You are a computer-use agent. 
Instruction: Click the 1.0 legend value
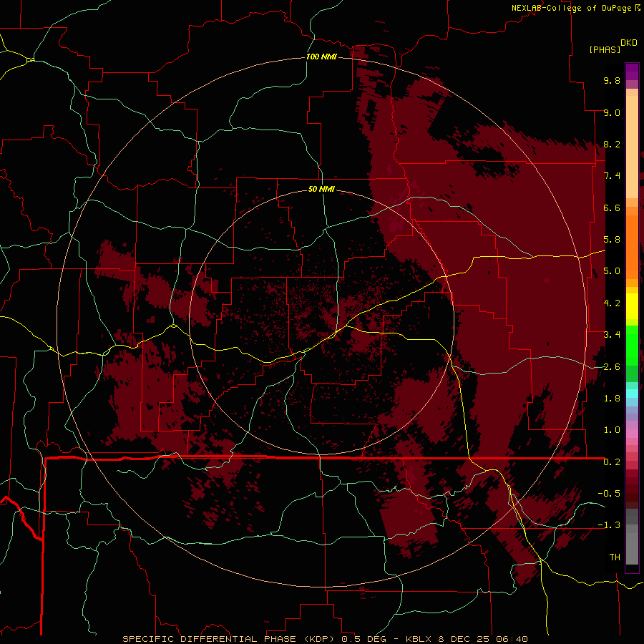coord(612,430)
